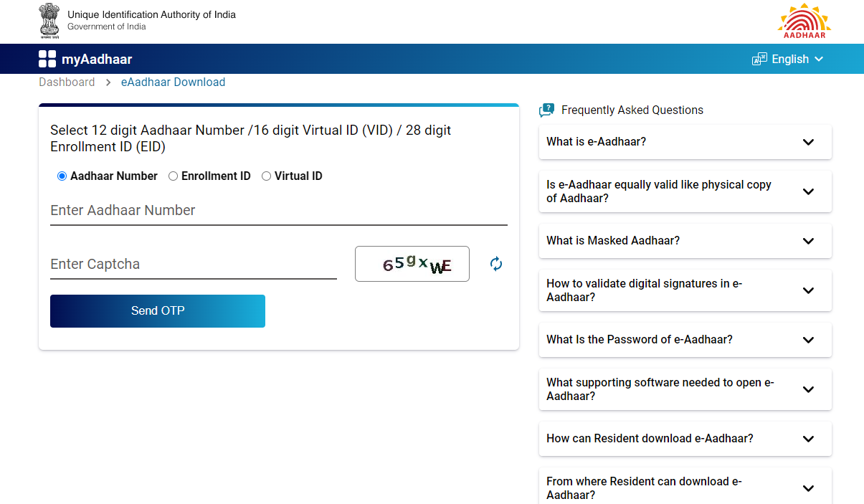Screen dimensions: 864x504
Task: Click the Government of India emblem
Action: pos(49,21)
